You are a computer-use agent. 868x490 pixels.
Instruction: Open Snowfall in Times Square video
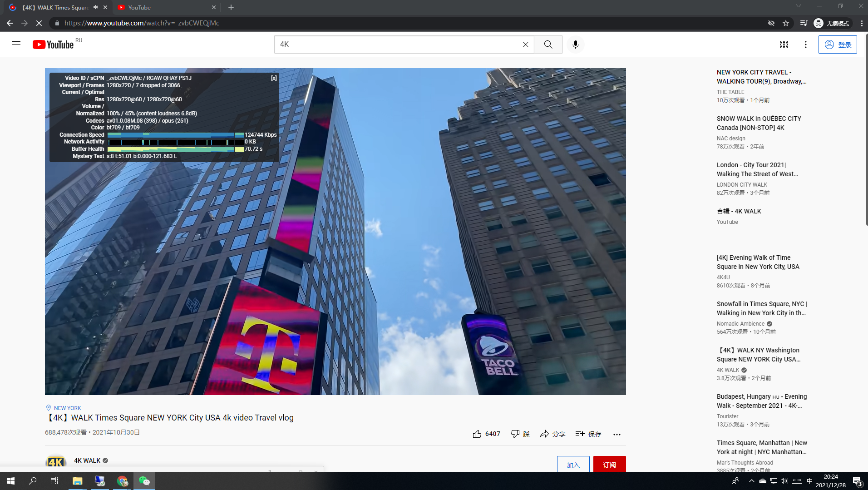point(762,308)
